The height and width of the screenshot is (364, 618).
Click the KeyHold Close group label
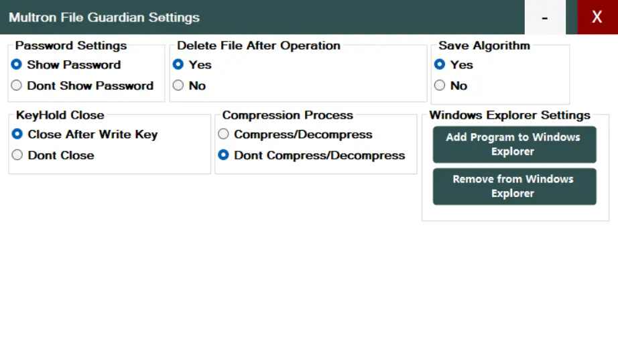(x=60, y=115)
